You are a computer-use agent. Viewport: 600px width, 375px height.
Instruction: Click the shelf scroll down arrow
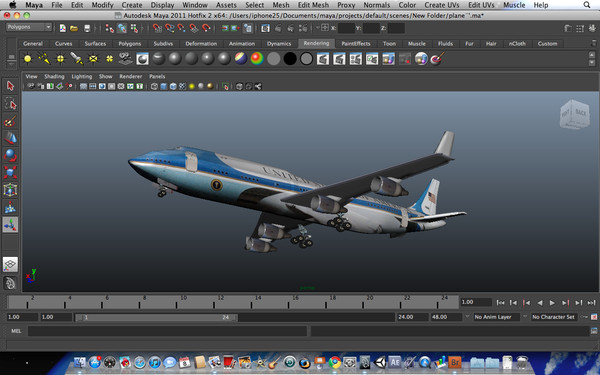(592, 62)
